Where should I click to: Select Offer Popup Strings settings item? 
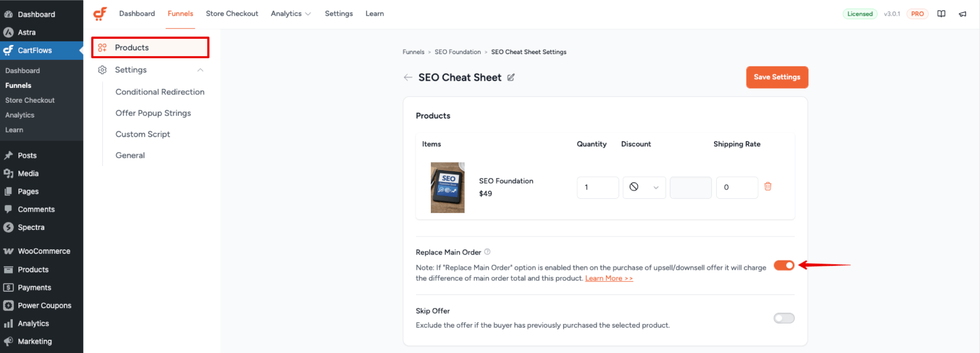click(153, 113)
